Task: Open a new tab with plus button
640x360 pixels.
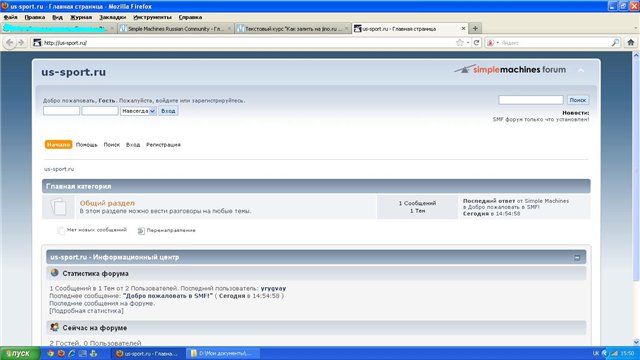Action: click(x=475, y=29)
